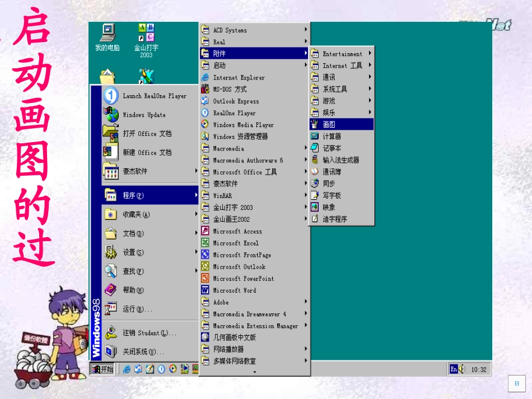
Task: Click the En language indicator in tray
Action: [454, 369]
